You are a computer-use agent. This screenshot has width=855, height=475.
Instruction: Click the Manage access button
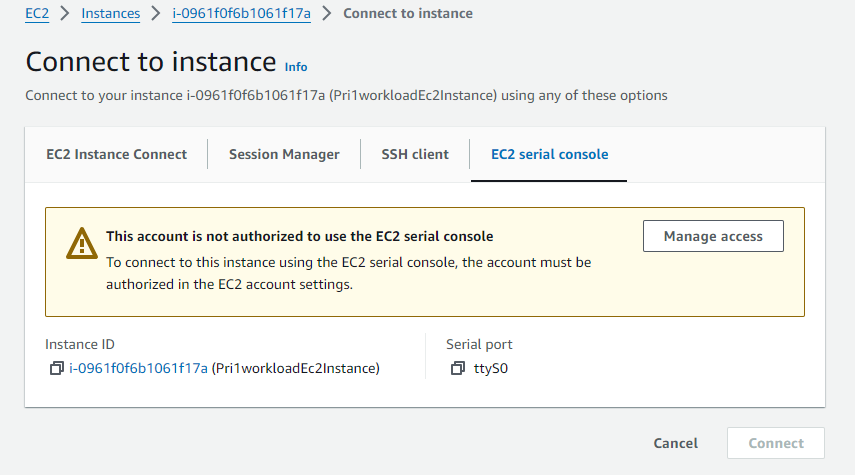[713, 236]
